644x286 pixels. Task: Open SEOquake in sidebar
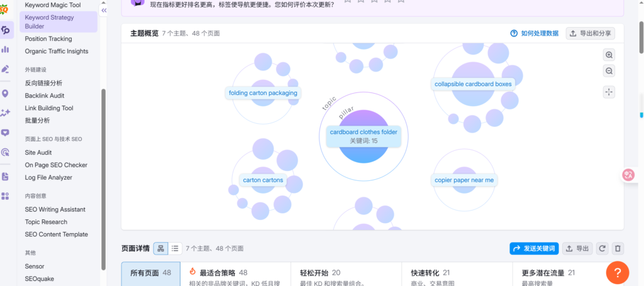(39, 278)
